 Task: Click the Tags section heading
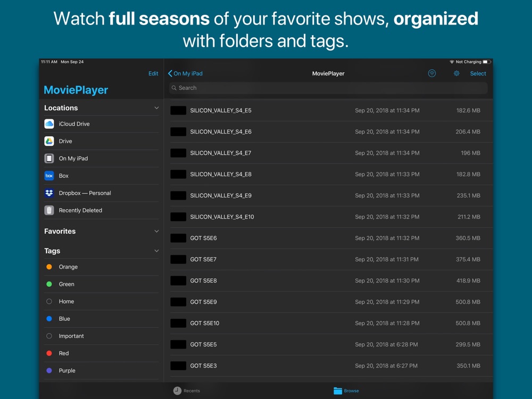click(52, 251)
